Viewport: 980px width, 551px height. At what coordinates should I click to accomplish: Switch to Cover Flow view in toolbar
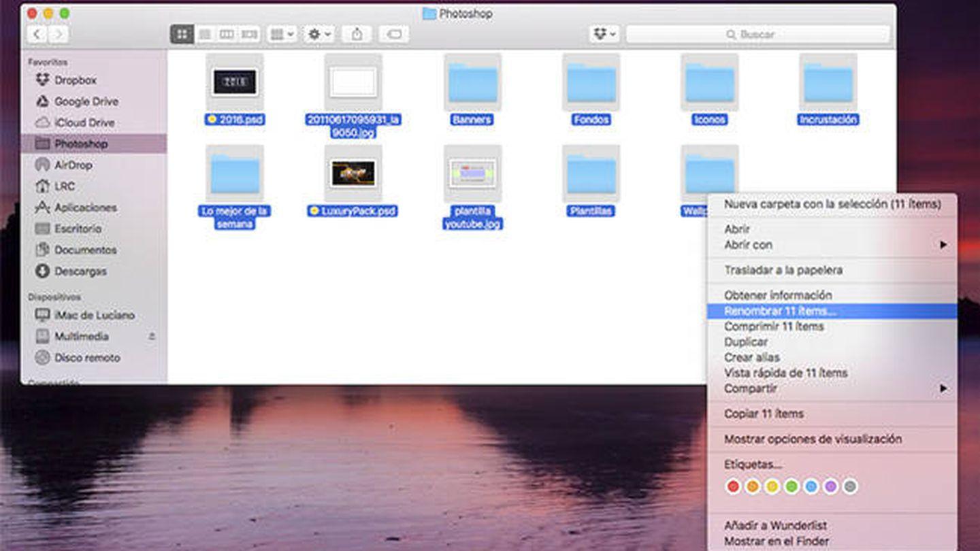(x=249, y=34)
